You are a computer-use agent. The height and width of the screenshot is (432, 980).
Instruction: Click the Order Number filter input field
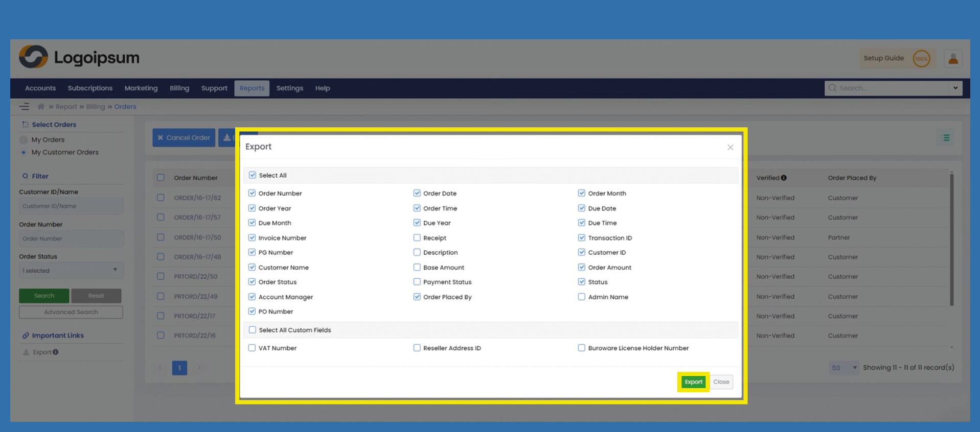pyautogui.click(x=71, y=238)
